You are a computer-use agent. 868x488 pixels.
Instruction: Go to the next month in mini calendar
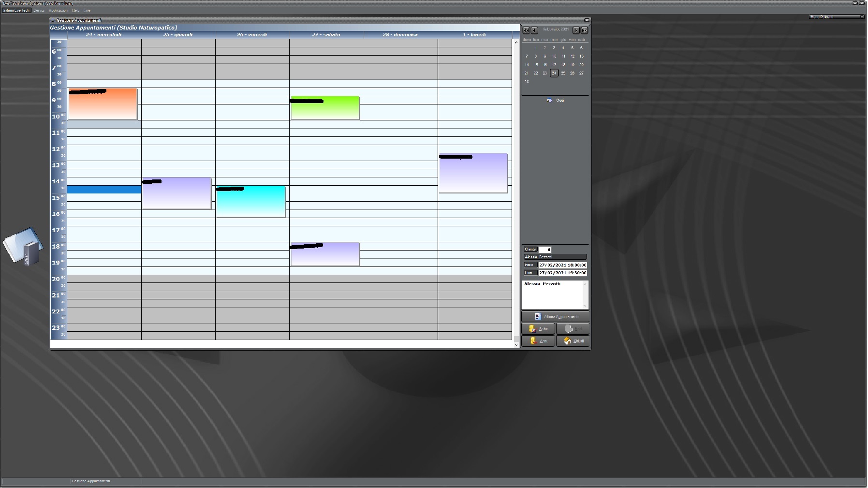576,30
